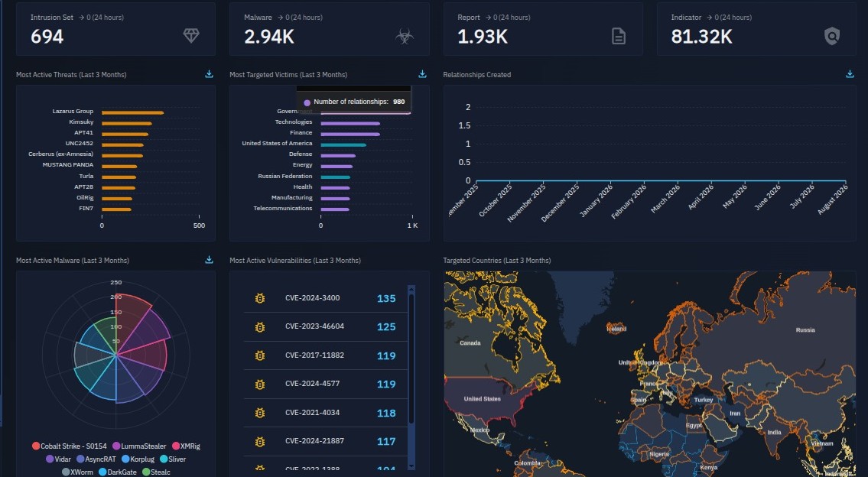Image resolution: width=868 pixels, height=477 pixels.
Task: Open CVE-2017-11882 vulnerability entry
Action: 326,355
